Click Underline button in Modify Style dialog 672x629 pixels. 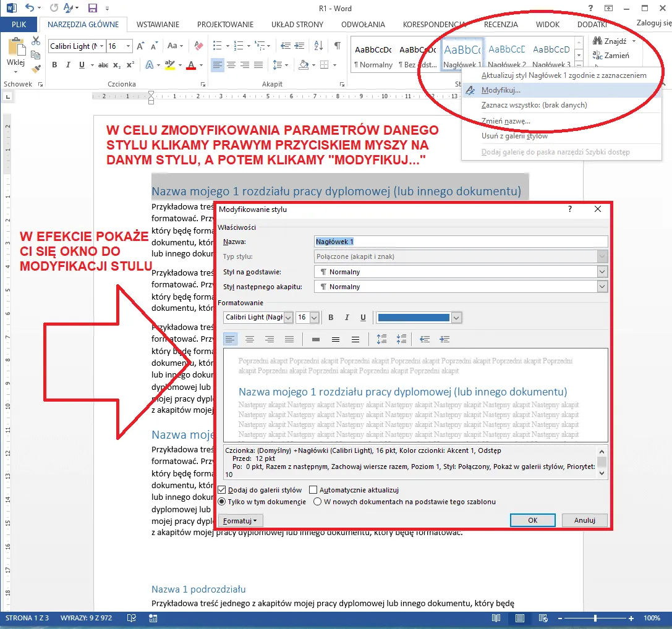click(363, 318)
